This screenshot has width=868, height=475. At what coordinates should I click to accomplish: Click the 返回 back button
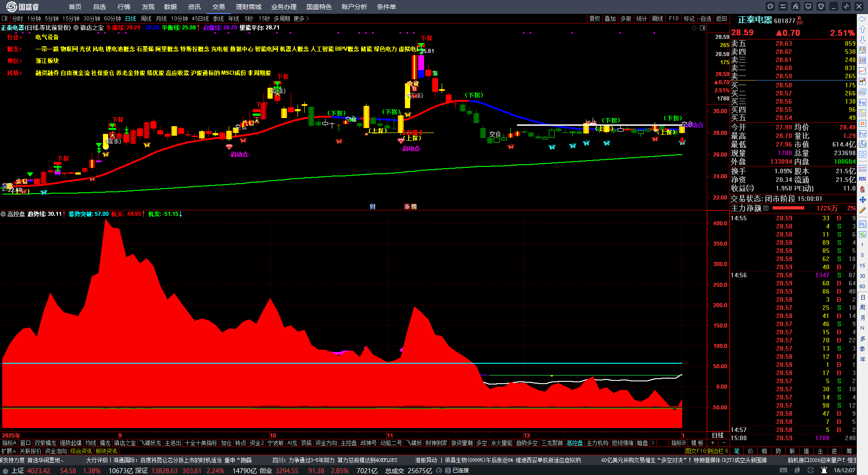pos(722,19)
